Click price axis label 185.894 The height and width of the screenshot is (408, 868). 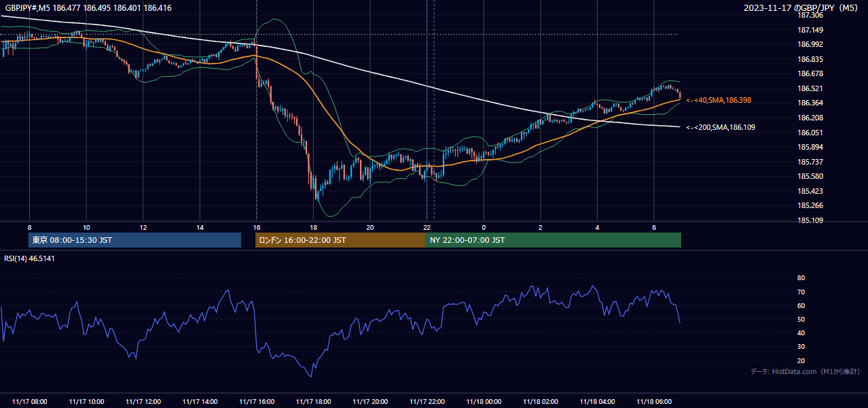pos(810,147)
